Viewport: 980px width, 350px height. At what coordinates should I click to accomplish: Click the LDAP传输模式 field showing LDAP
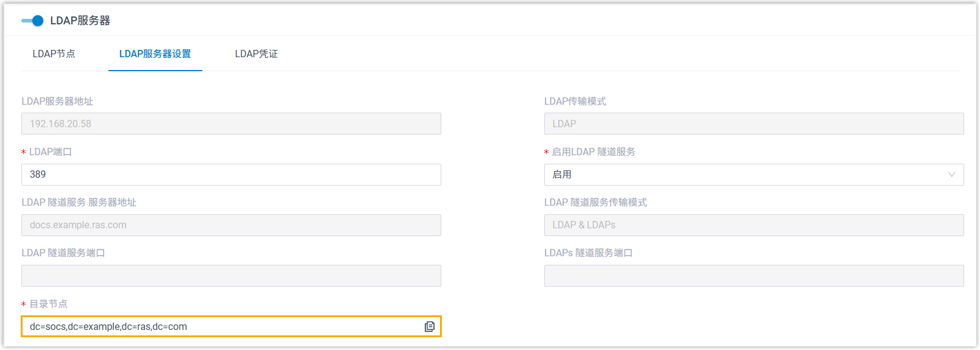(x=753, y=124)
